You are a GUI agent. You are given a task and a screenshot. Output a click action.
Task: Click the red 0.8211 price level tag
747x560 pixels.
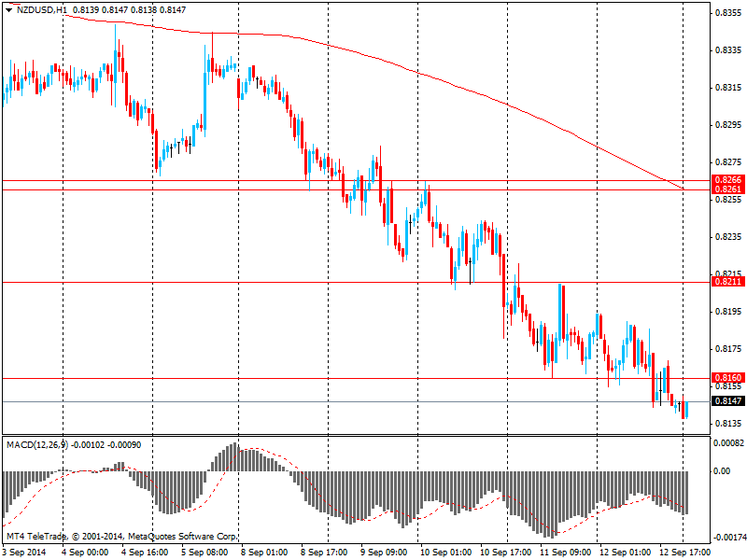click(727, 281)
